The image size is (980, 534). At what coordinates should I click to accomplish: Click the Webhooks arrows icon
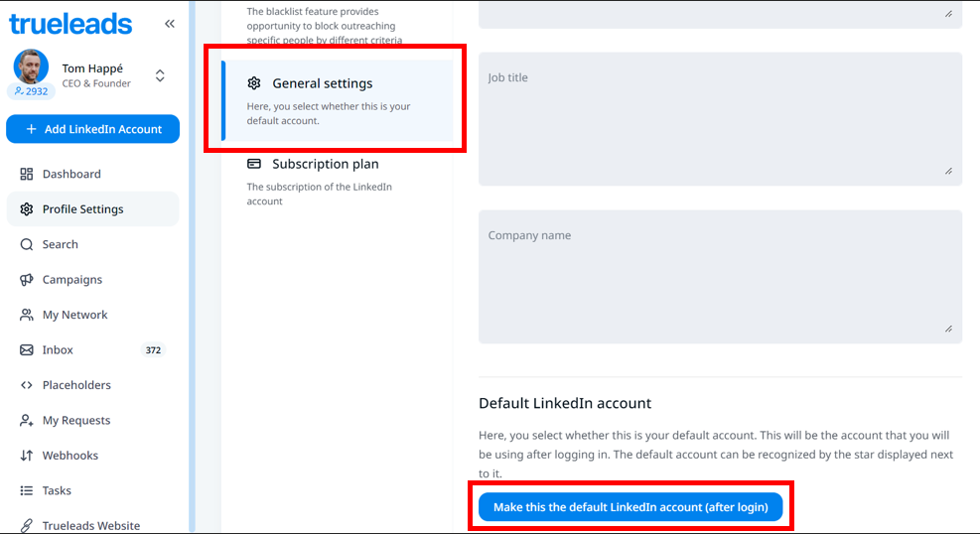(27, 456)
